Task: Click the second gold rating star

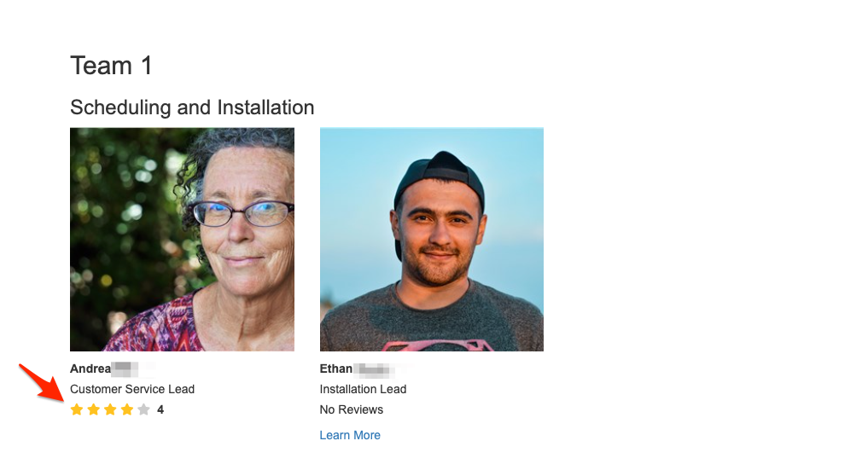Action: [94, 410]
